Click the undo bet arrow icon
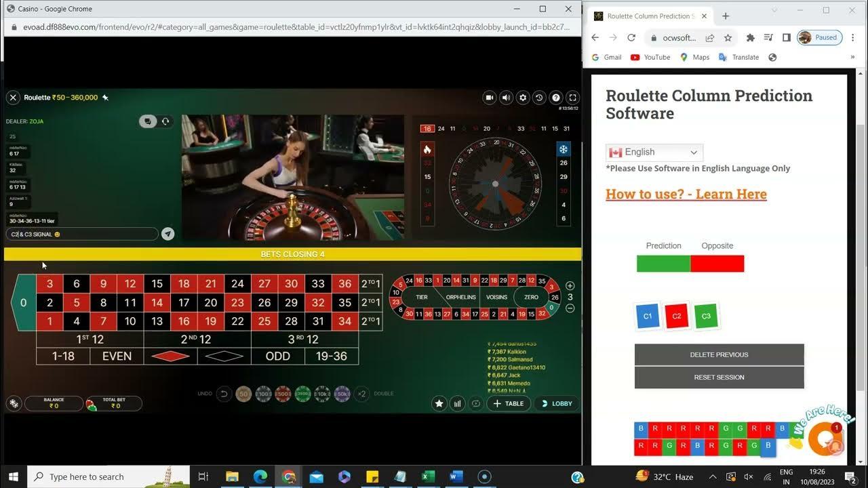 [x=224, y=393]
